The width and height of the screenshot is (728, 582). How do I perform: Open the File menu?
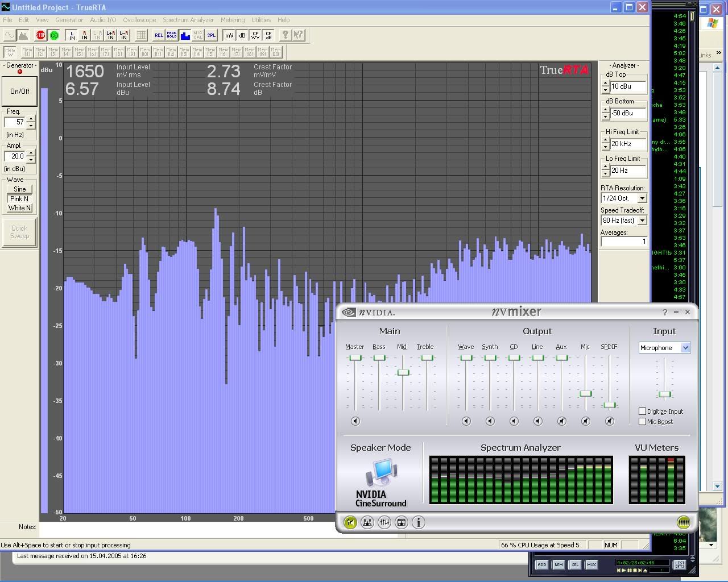[8, 20]
